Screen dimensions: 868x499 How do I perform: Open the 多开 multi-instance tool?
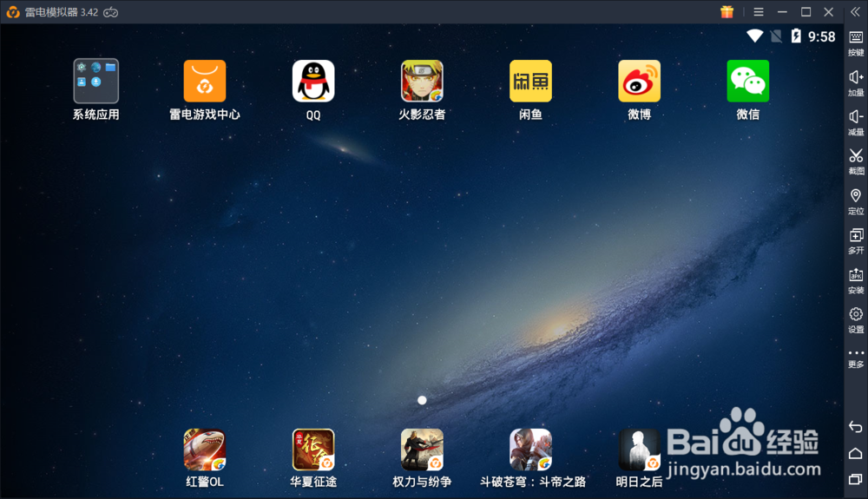pos(856,241)
